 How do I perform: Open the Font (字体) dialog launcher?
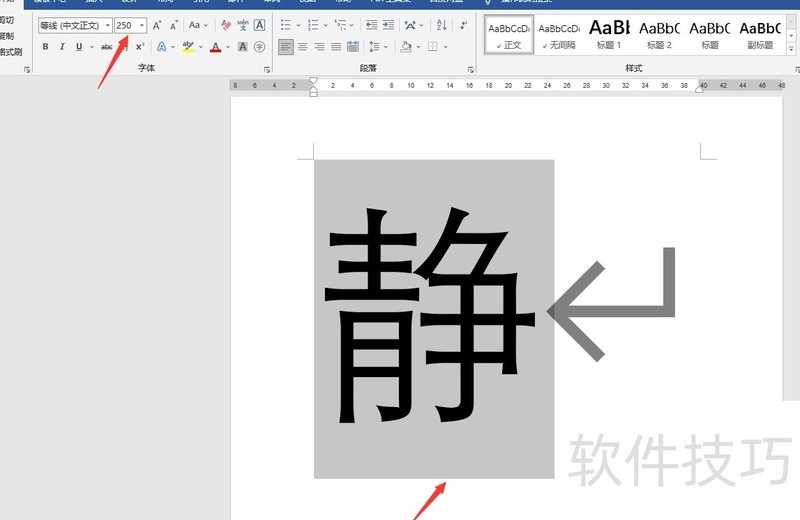click(267, 69)
